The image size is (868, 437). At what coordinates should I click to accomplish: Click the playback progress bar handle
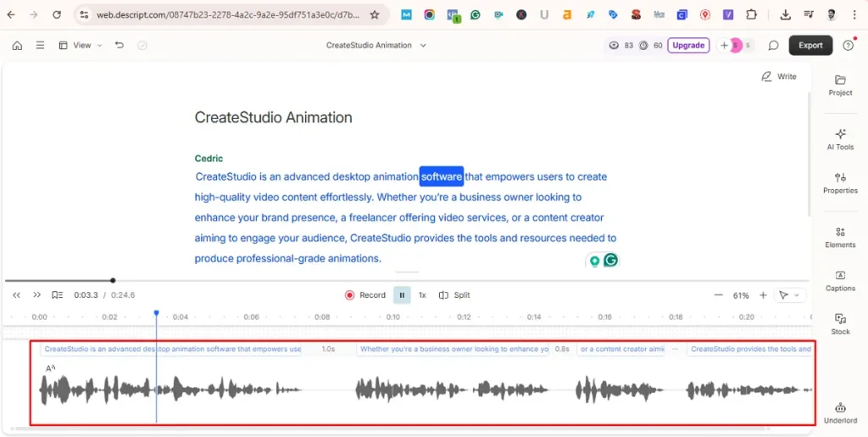(x=113, y=280)
